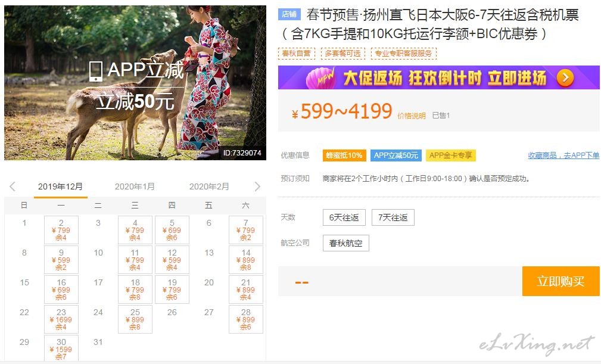Click the blue 店铺 shop badge

pyautogui.click(x=289, y=14)
